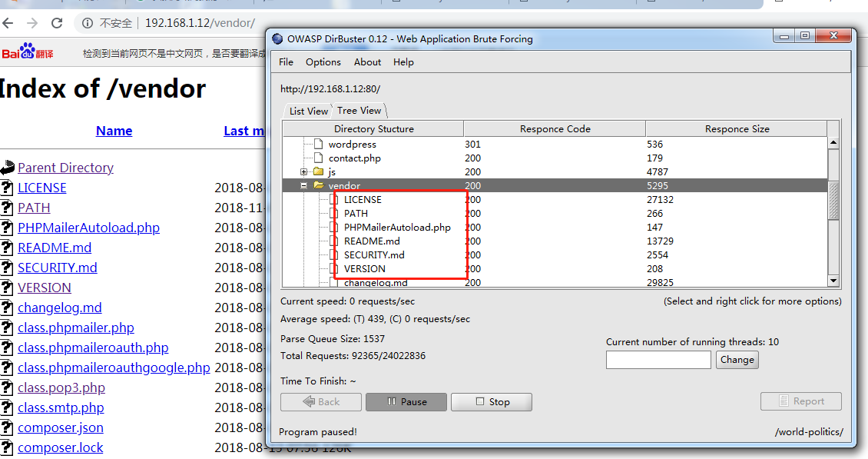Select the Tree View tab
868x459 pixels.
pos(359,110)
